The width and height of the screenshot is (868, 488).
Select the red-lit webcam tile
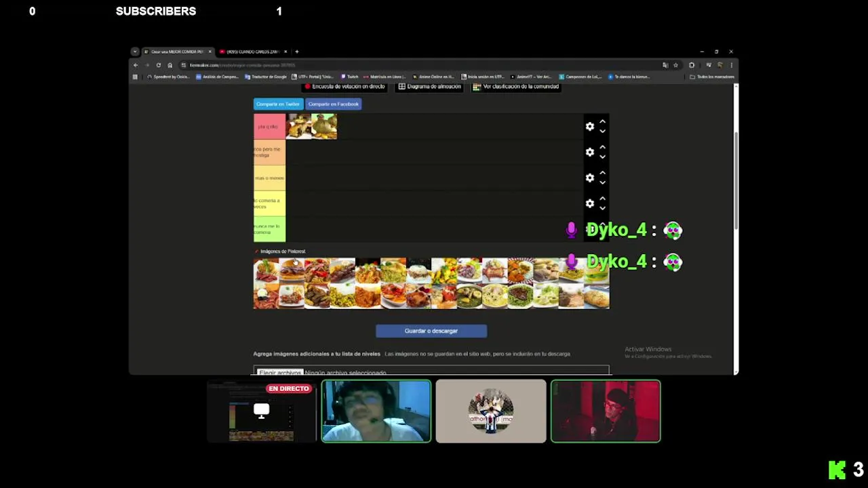point(606,411)
